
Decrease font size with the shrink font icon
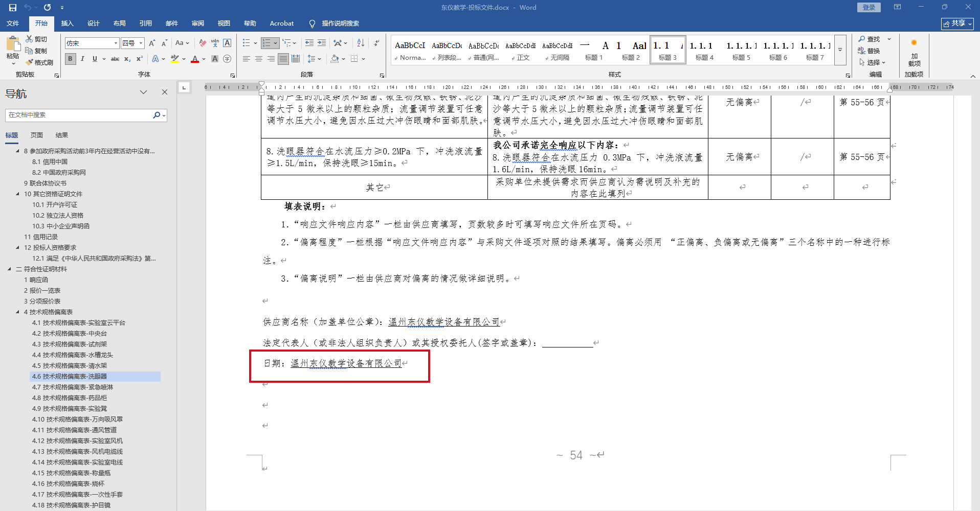click(x=164, y=43)
